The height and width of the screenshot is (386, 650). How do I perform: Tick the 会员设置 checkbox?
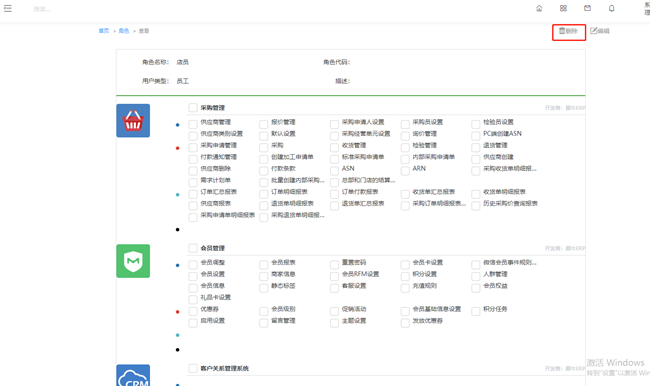(x=193, y=276)
